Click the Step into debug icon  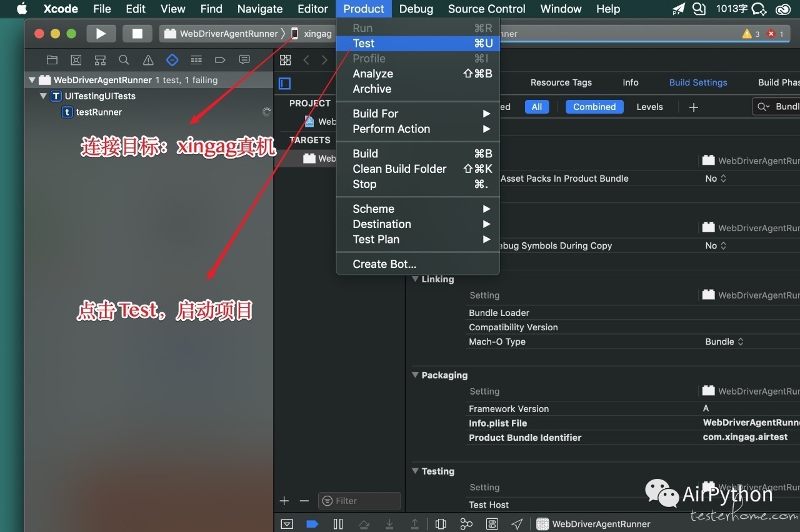tap(389, 524)
